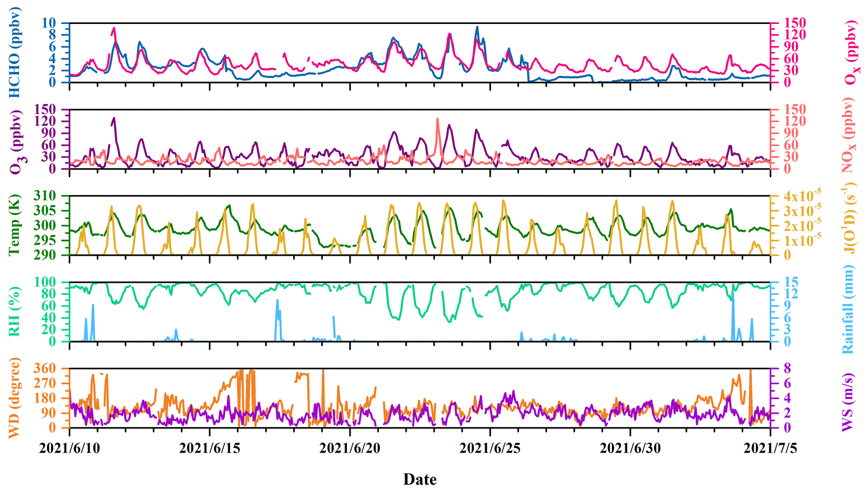
Task: Click the 2021/6/10 date tick label
Action: [70, 448]
